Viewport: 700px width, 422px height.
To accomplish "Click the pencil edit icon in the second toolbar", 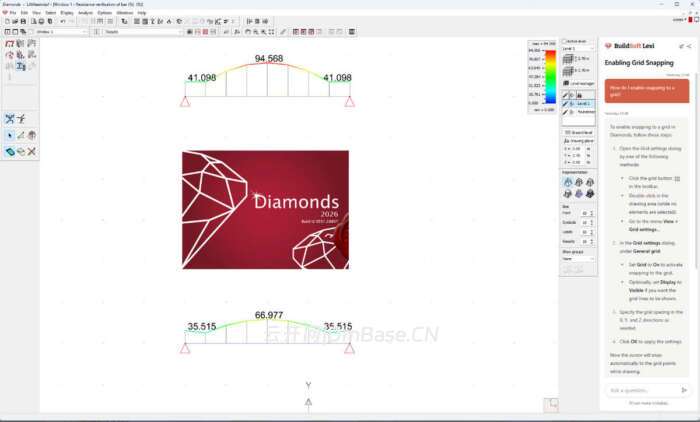I will pyautogui.click(x=283, y=32).
